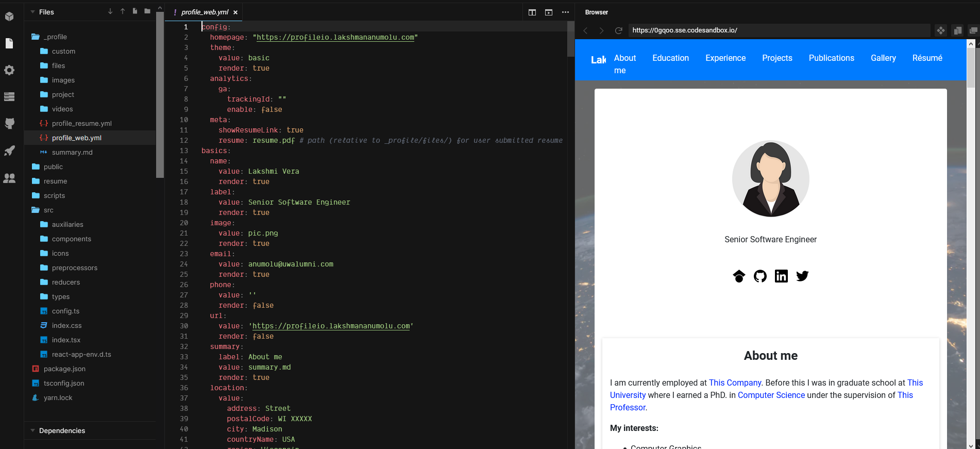Click the new folder icon in Files header
Image resolution: width=980 pixels, height=449 pixels.
point(147,11)
